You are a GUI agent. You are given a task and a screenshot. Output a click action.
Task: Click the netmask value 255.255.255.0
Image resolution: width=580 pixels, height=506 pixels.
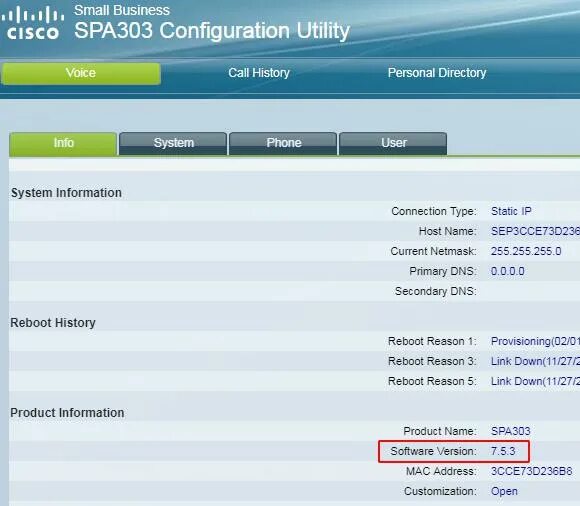coord(526,251)
